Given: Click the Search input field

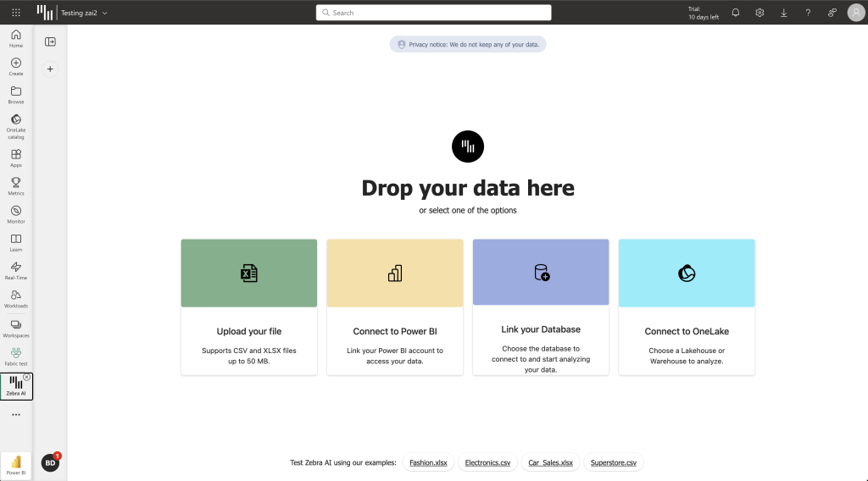Looking at the screenshot, I should pos(433,13).
